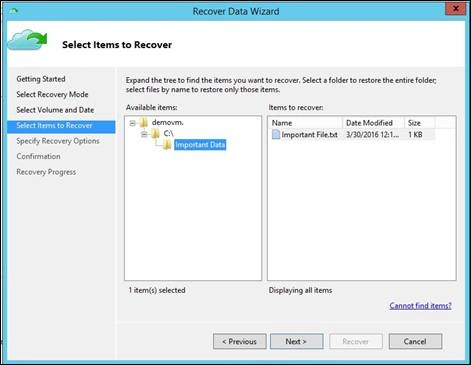Screen dimensions: 471x365
Task: Click the C:\ drive folder icon
Action: tap(155, 133)
